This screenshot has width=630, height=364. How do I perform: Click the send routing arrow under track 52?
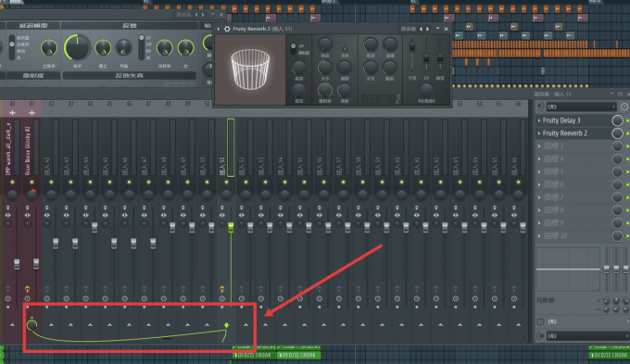[246, 324]
